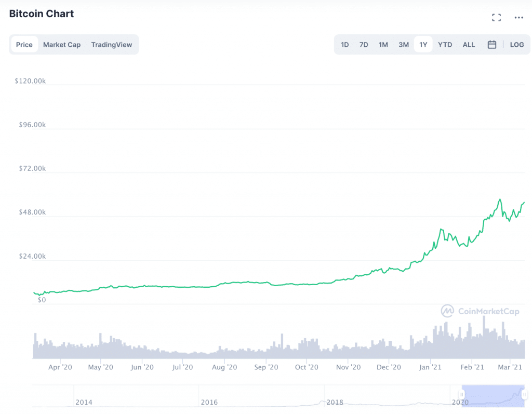This screenshot has width=532, height=414.
Task: Click the right range slider handle
Action: tap(524, 395)
